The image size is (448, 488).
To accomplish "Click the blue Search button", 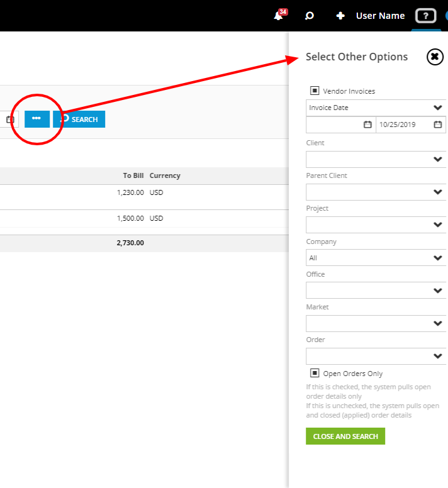I will 79,119.
